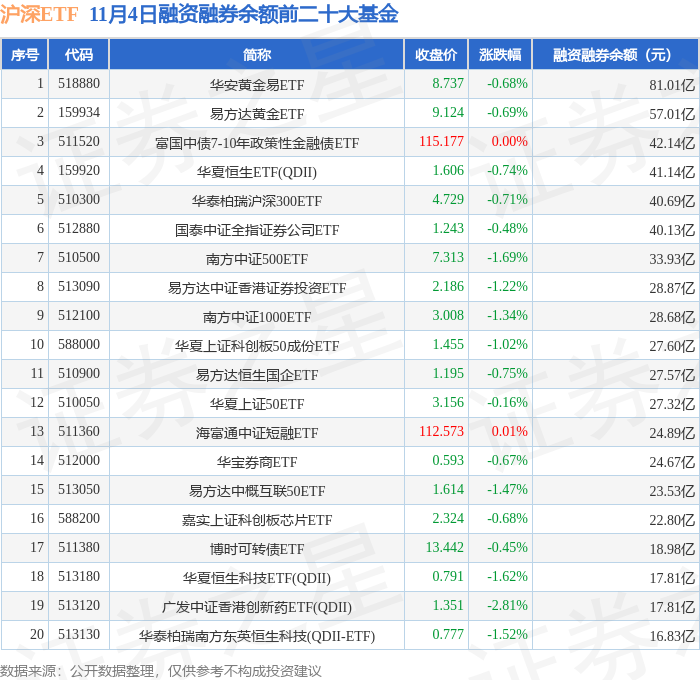Screen dimensions: 700x680
Task: Click the -0.48% change value
Action: 507,229
